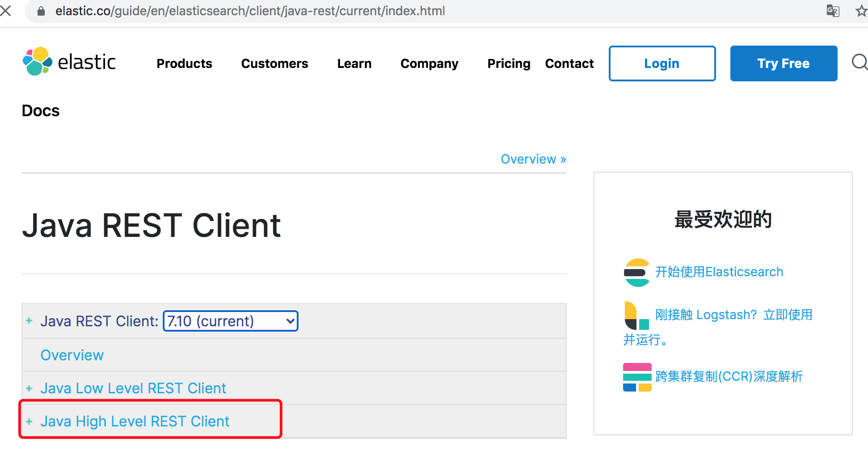Click the 最受欢迎的 heading

tap(723, 219)
